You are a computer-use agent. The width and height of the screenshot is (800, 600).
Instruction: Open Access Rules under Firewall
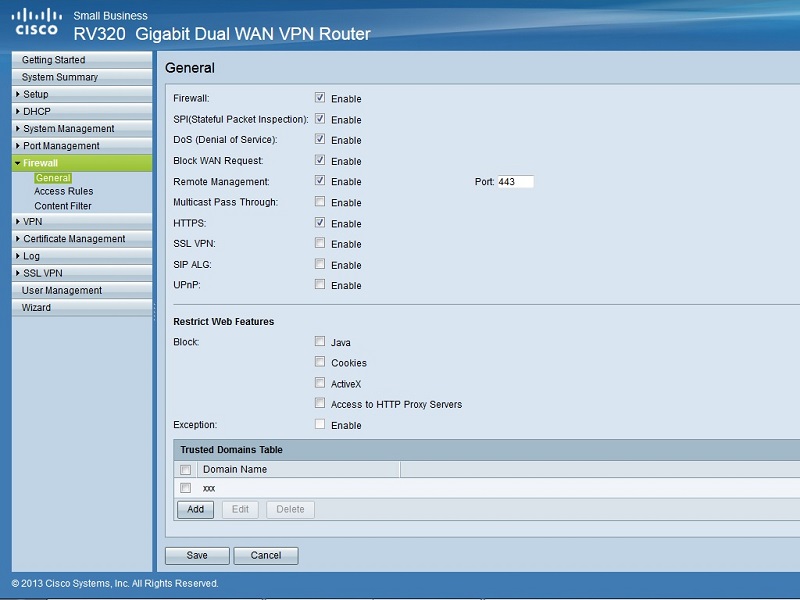point(64,191)
